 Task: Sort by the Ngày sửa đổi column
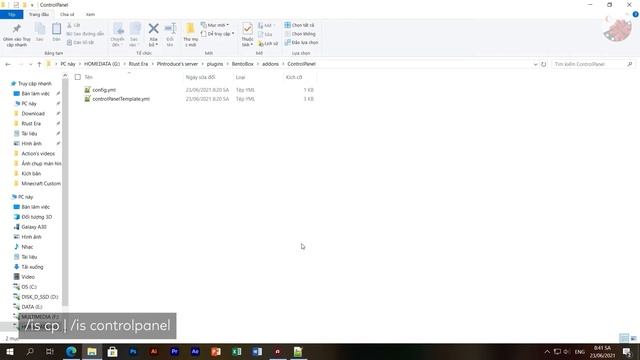tap(200, 77)
